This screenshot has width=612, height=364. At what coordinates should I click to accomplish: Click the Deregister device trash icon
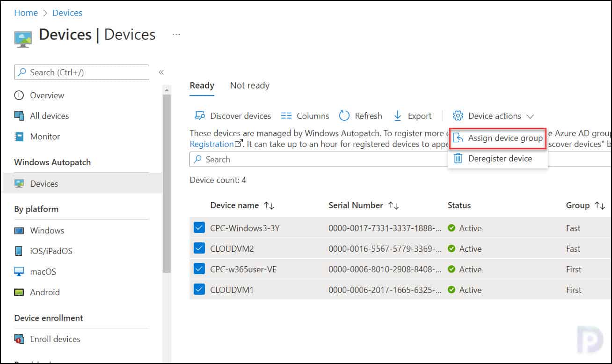coord(459,159)
